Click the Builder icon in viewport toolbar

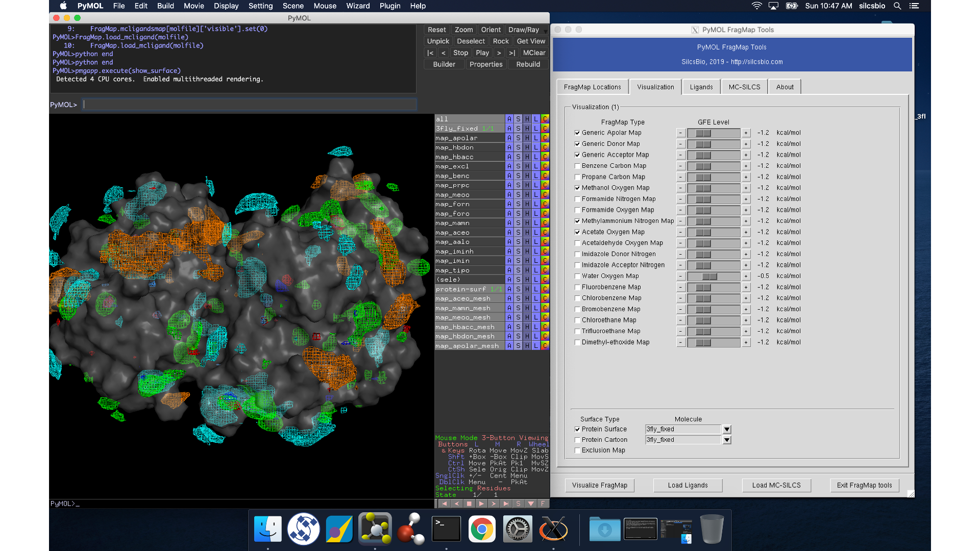444,65
